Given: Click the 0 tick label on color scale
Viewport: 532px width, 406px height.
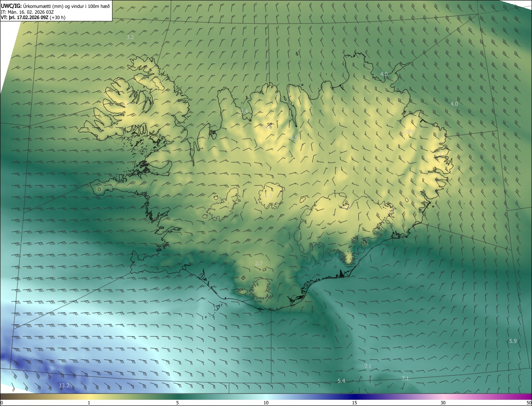Looking at the screenshot, I should pos(2,403).
